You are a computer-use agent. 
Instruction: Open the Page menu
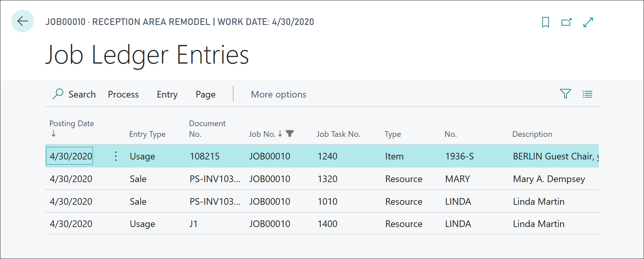206,95
